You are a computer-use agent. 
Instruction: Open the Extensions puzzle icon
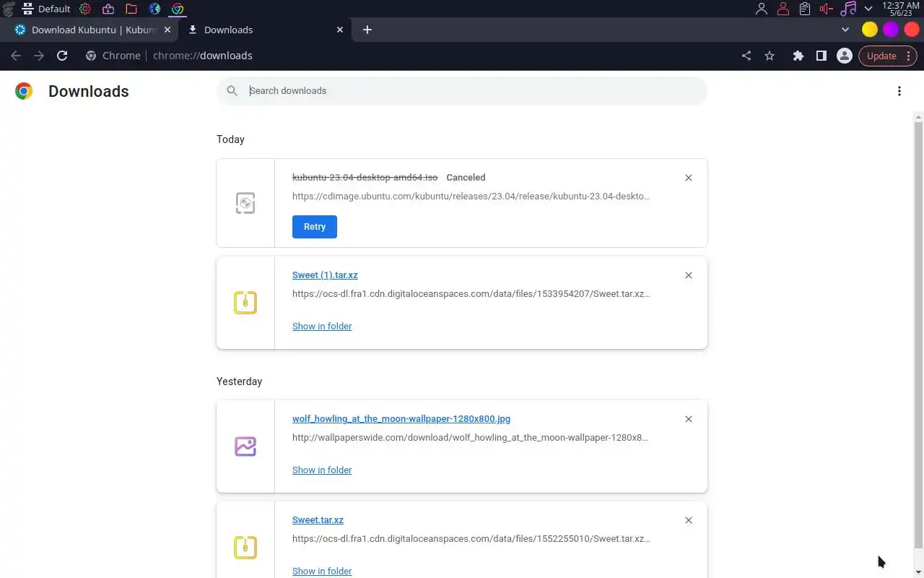(798, 56)
